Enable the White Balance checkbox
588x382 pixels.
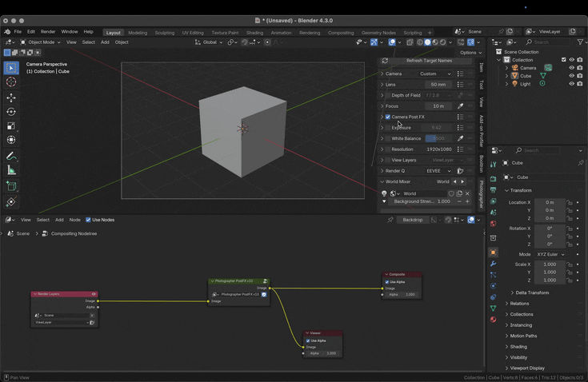388,138
